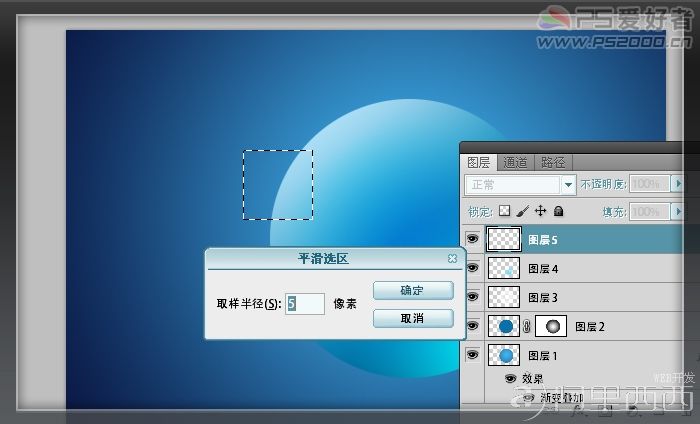Click the chain link icon on 图层 2
Image resolution: width=700 pixels, height=424 pixels.
coord(527,327)
